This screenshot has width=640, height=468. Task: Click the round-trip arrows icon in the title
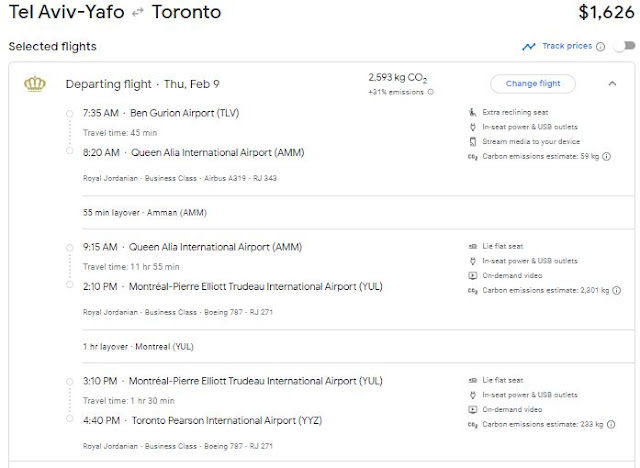138,13
